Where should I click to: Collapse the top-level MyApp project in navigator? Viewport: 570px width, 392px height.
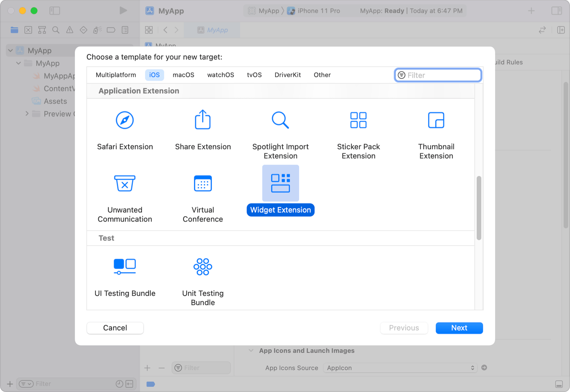(x=10, y=50)
